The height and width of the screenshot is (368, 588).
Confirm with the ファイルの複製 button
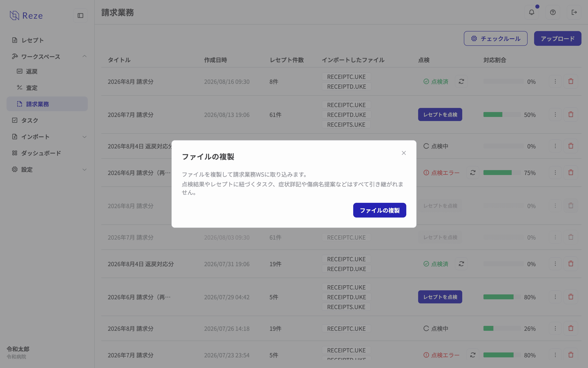coord(380,210)
